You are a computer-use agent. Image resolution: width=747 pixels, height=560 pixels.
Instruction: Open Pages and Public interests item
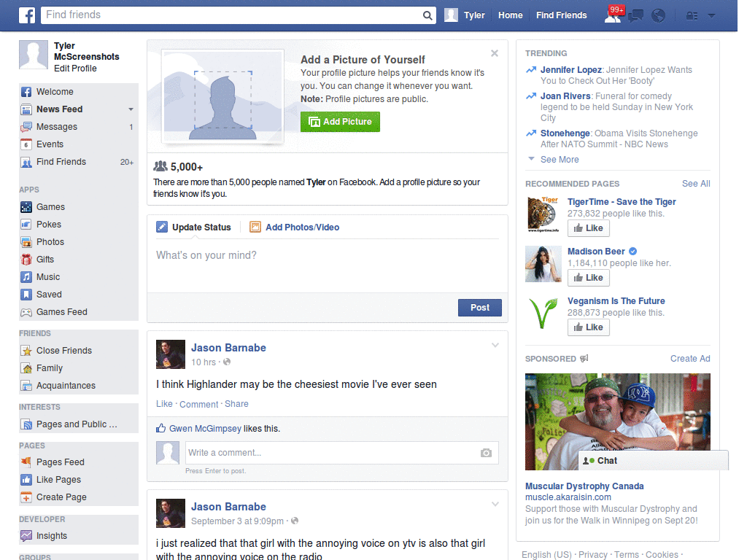(x=78, y=424)
